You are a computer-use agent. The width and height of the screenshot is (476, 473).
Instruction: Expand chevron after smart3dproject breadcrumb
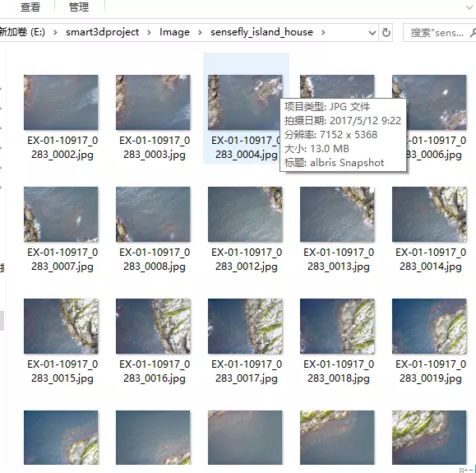(x=149, y=32)
